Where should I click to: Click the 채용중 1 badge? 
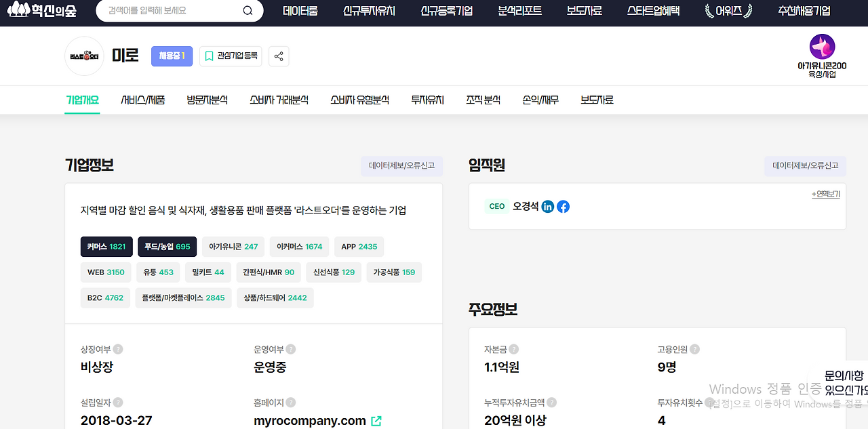172,56
